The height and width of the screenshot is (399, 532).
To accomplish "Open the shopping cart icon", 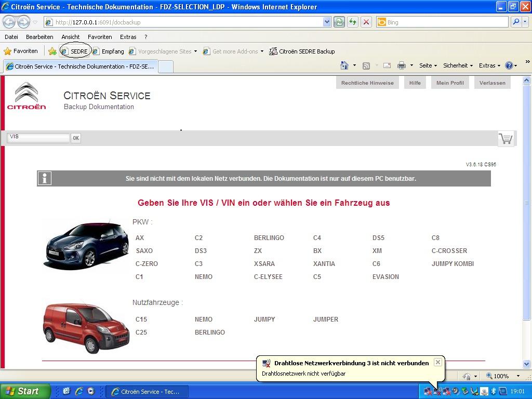I will (506, 138).
